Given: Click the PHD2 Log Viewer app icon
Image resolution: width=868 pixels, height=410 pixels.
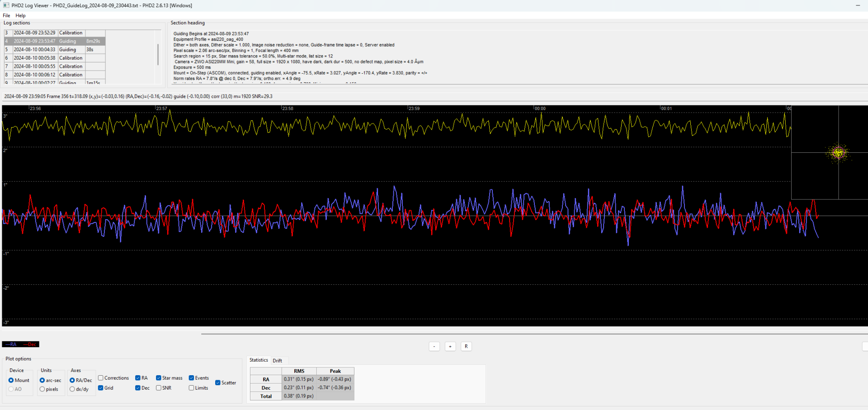Looking at the screenshot, I should click(x=6, y=5).
